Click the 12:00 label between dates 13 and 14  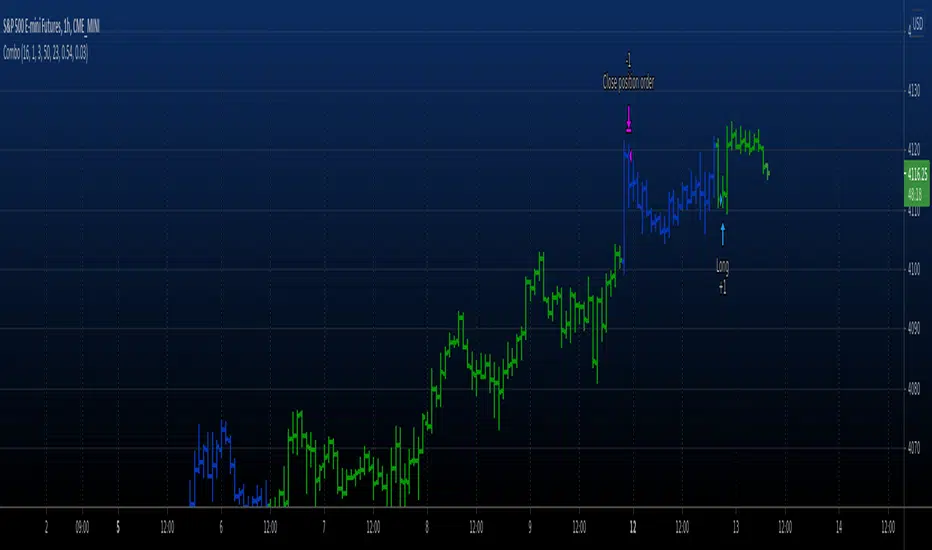785,527
